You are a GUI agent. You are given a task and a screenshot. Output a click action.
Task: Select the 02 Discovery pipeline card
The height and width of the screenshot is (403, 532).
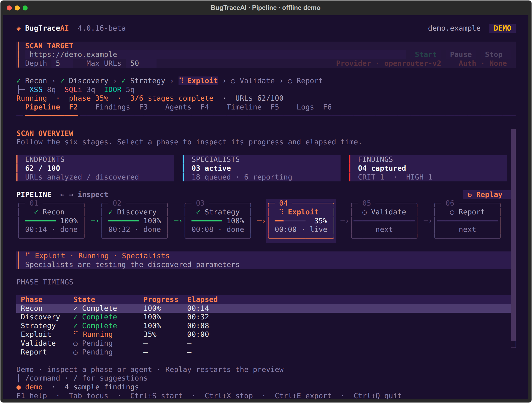click(135, 220)
